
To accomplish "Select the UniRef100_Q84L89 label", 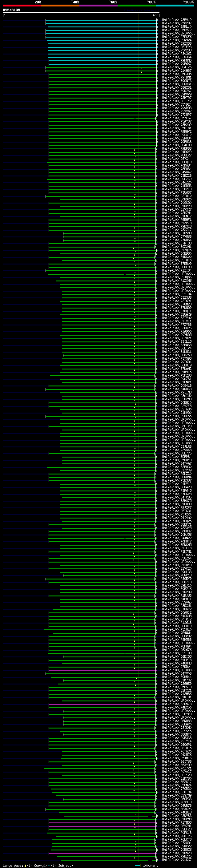I will coord(177,145).
